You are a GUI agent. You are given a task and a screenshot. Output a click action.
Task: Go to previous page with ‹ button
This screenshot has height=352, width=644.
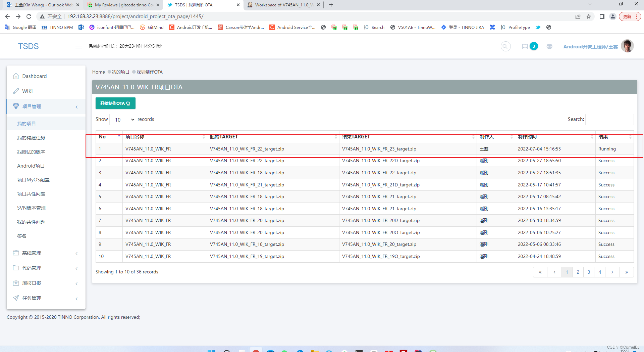coord(554,272)
